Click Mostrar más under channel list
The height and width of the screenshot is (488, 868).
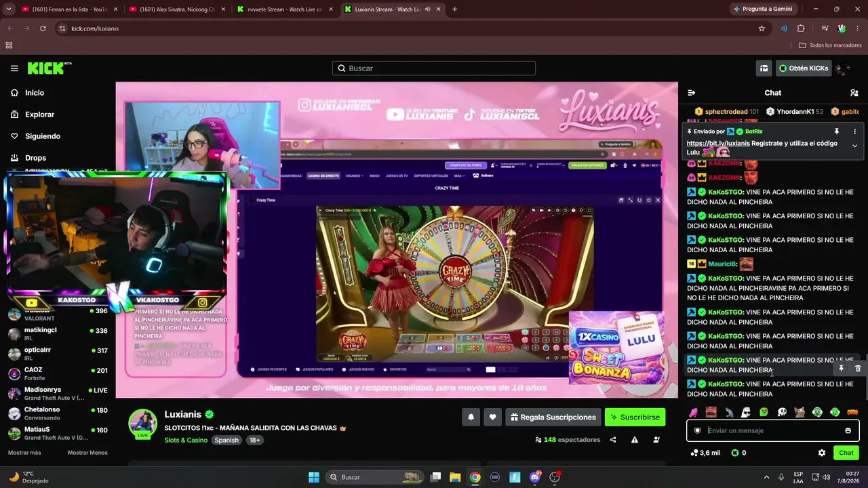pos(24,453)
